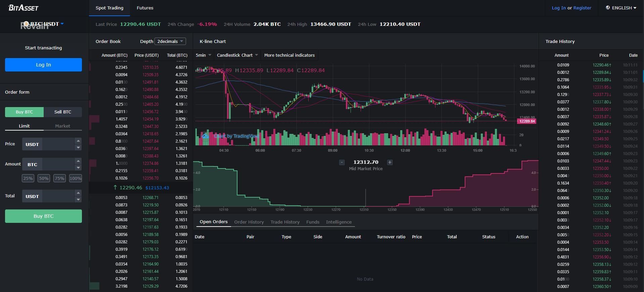Choose 100% amount option
The image size is (644, 292).
click(x=75, y=178)
